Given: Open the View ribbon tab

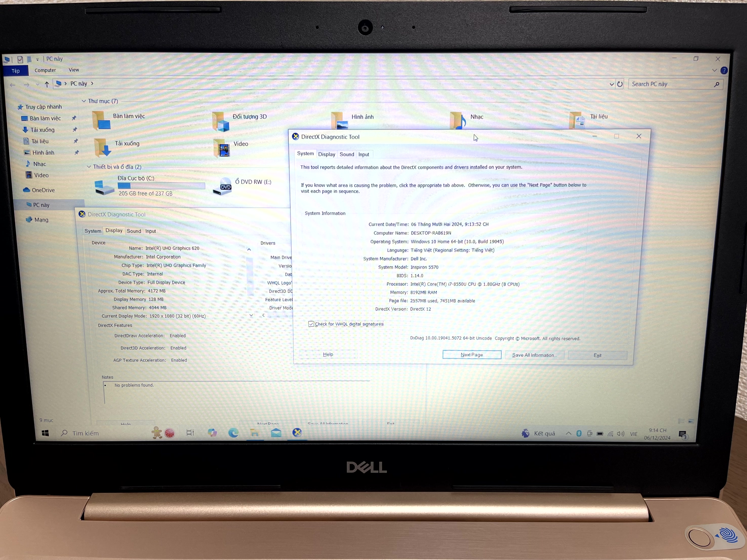Looking at the screenshot, I should [x=74, y=70].
